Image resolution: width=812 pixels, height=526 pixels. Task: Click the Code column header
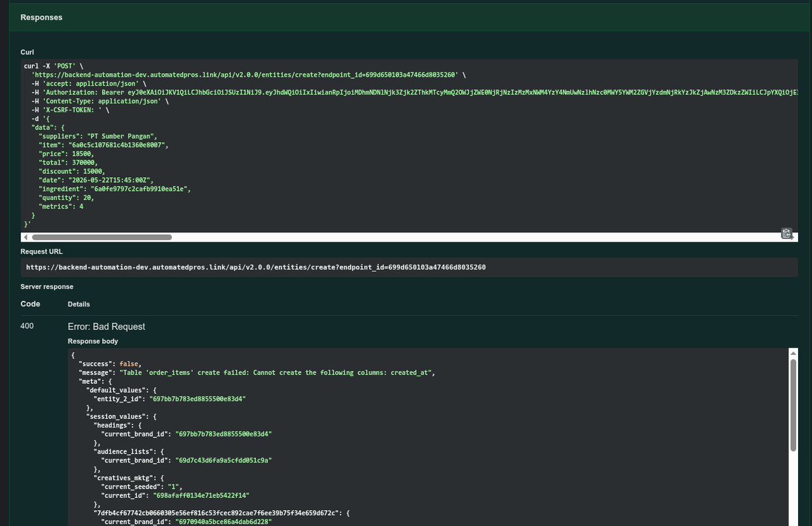click(30, 304)
